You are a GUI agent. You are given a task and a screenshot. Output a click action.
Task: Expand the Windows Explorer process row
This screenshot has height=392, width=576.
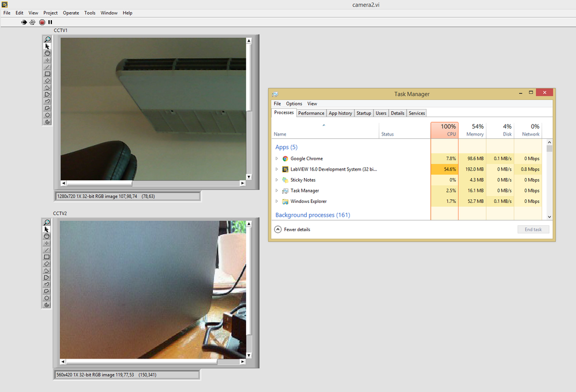point(277,201)
